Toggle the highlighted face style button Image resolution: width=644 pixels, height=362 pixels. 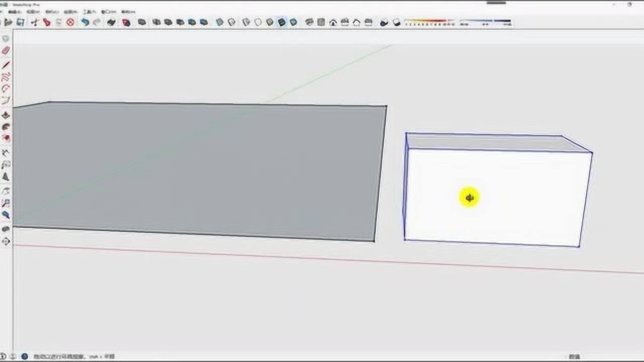tap(282, 22)
